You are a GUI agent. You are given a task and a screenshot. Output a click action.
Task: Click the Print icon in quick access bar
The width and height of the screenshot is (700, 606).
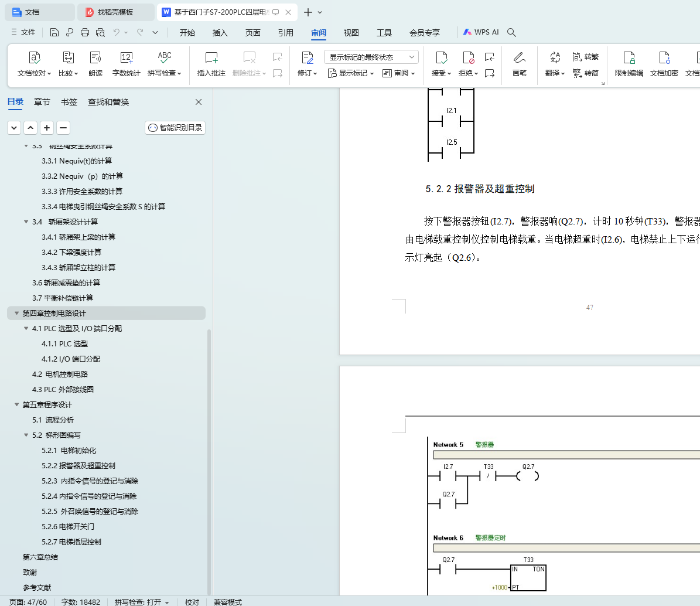tap(85, 32)
